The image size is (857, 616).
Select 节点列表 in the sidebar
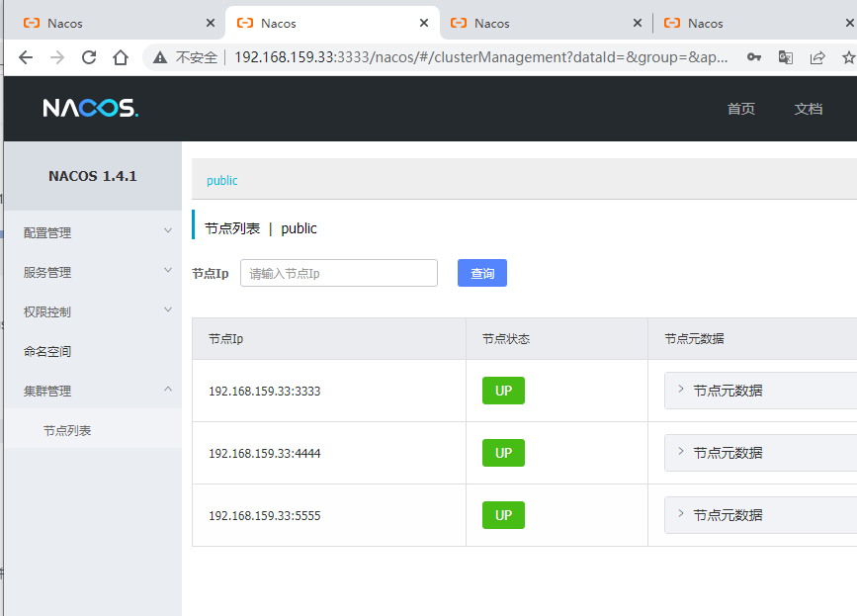tap(93, 430)
